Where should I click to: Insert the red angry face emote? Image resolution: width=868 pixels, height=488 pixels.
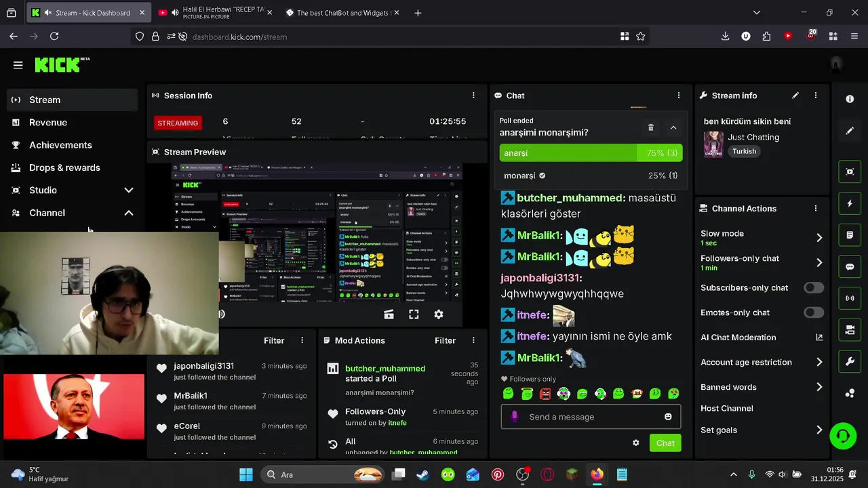(x=545, y=393)
